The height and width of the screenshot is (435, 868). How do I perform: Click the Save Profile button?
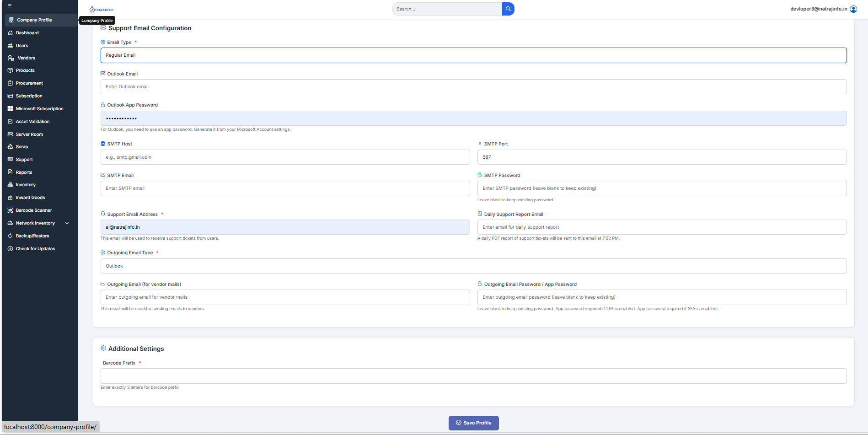(x=473, y=423)
